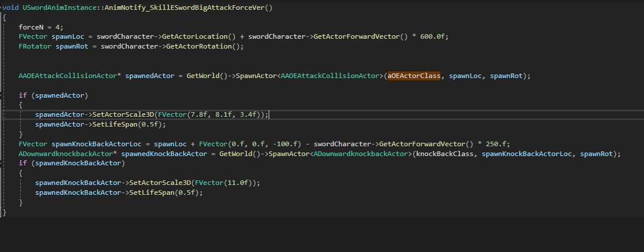Click spawnLoc argument after aOEActorClass
This screenshot has width=644, height=252.
pos(465,76)
